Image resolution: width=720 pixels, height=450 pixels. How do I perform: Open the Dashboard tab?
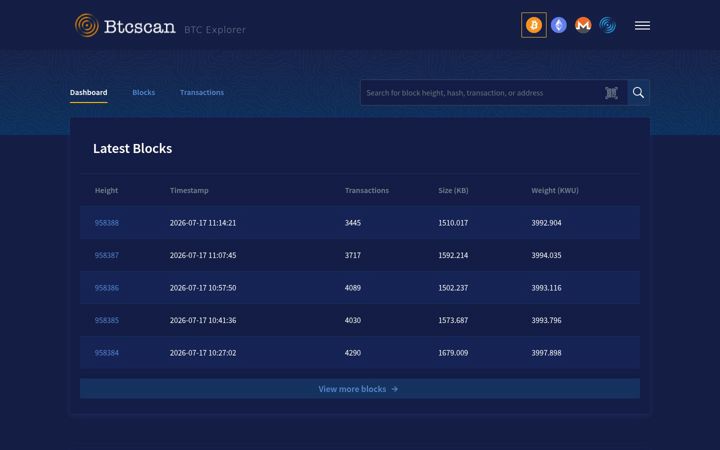(x=89, y=92)
